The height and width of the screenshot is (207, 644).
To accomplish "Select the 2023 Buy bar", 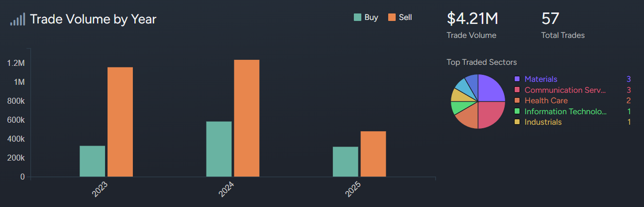I will pos(92,161).
